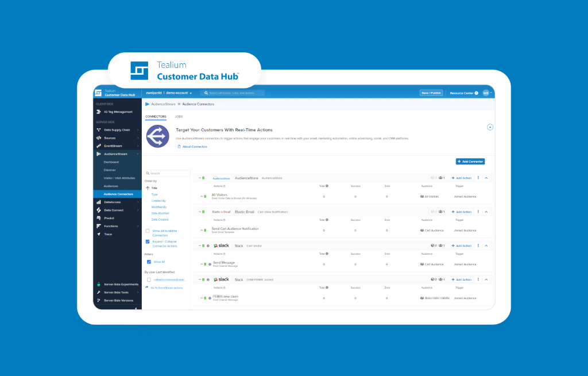Screen dimensions: 588x376
Task: Toggle the AudienceStore connector on/off switch
Action: pyautogui.click(x=202, y=178)
